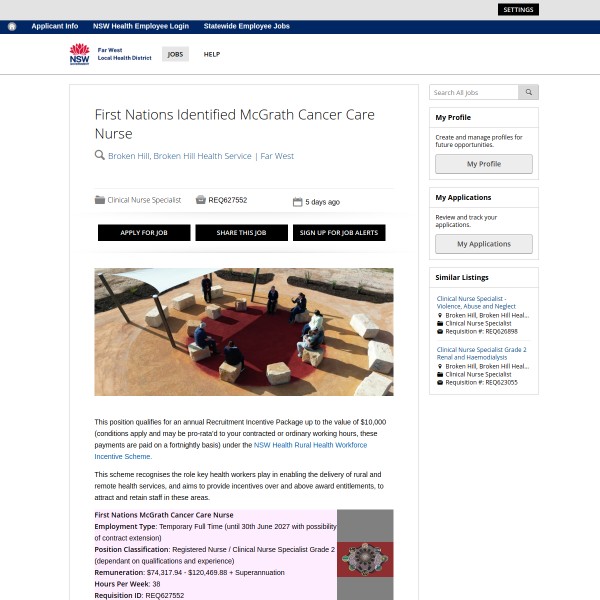Click the calendar icon beside 5 days ago
600x600 pixels.
click(x=297, y=202)
